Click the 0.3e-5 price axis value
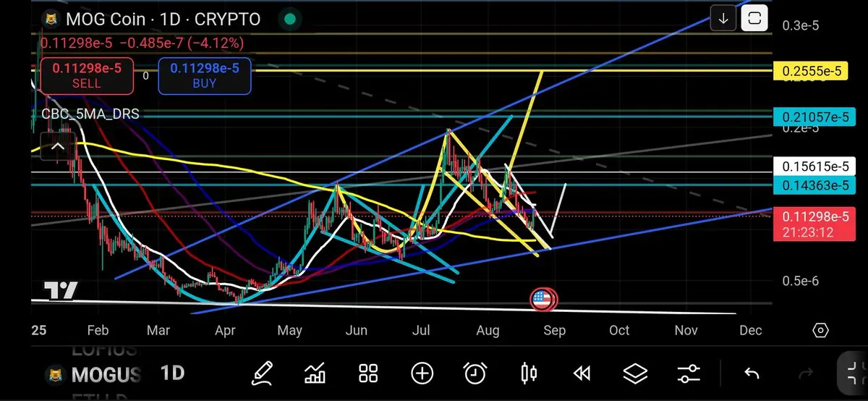868x401 pixels. pos(801,26)
